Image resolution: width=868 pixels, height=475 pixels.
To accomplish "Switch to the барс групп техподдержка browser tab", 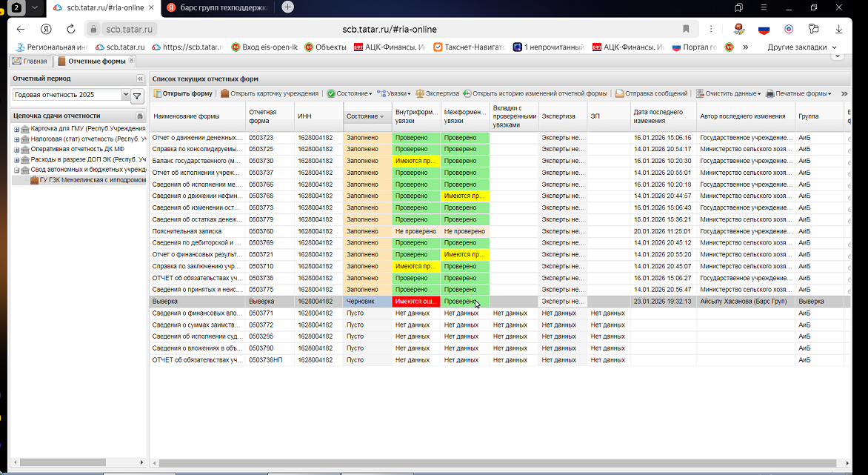I will pyautogui.click(x=218, y=7).
